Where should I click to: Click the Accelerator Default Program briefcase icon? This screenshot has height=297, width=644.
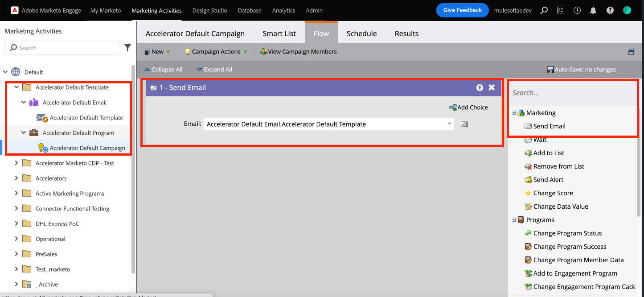click(33, 133)
